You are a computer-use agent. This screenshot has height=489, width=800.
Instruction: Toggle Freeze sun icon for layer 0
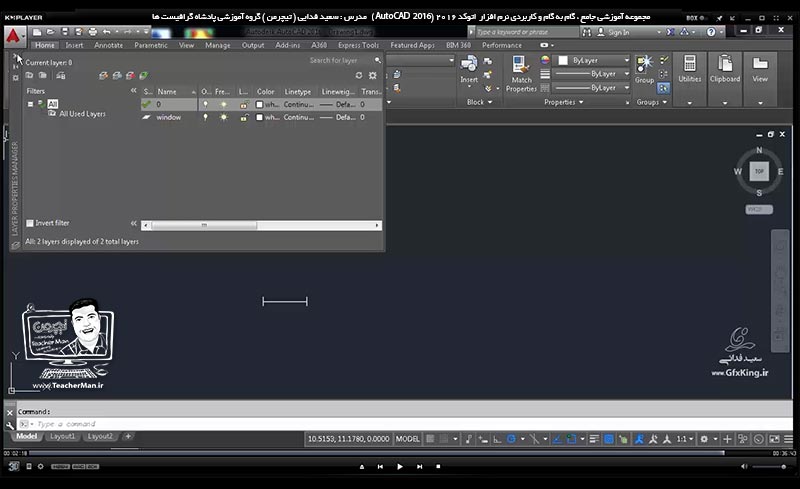(223, 104)
